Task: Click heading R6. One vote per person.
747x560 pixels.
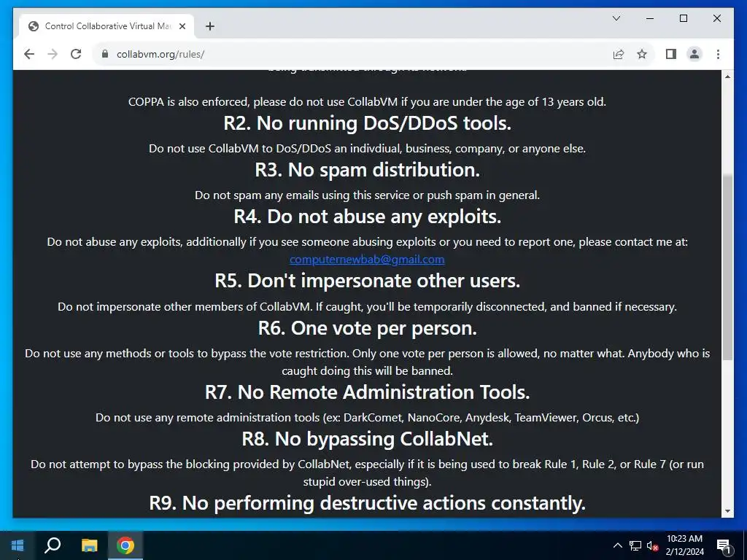Action: pyautogui.click(x=368, y=328)
